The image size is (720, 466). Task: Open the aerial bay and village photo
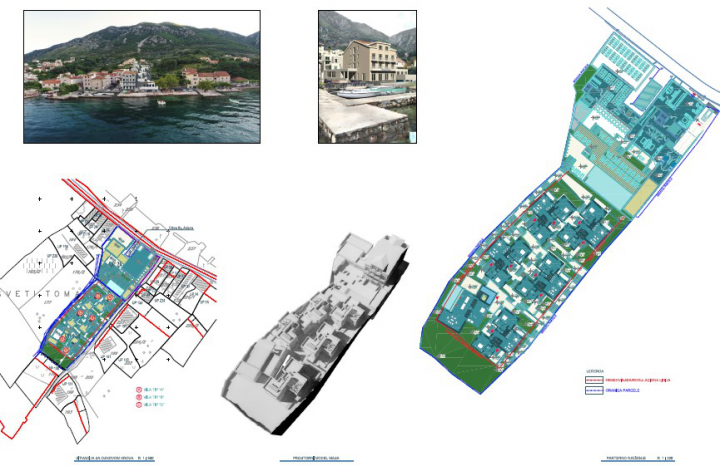(x=142, y=77)
